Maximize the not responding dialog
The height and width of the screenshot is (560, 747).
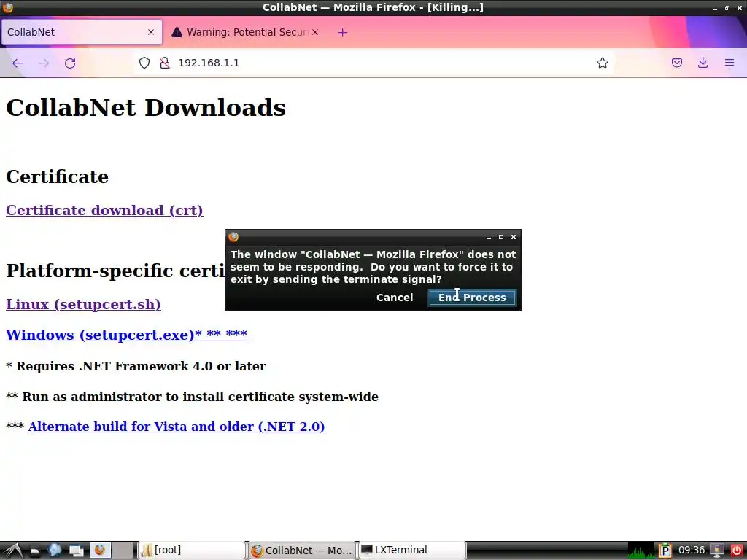[x=500, y=237]
